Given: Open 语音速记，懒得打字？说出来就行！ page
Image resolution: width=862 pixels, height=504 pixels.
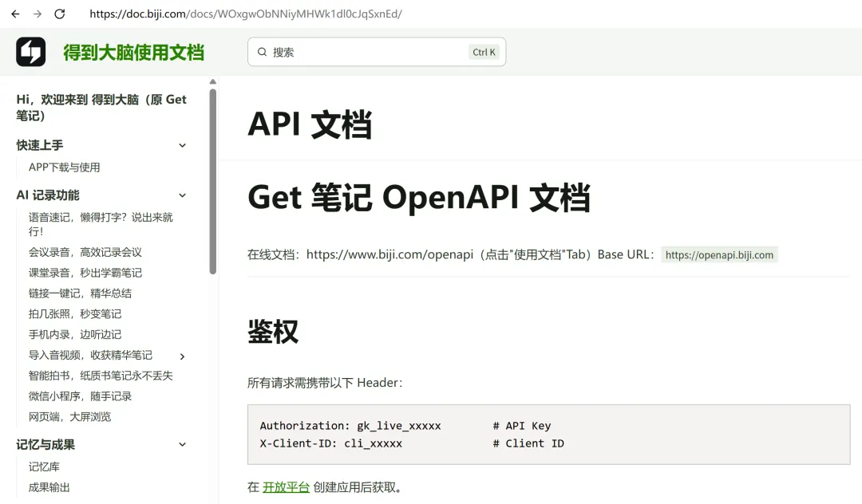Looking at the screenshot, I should click(101, 224).
